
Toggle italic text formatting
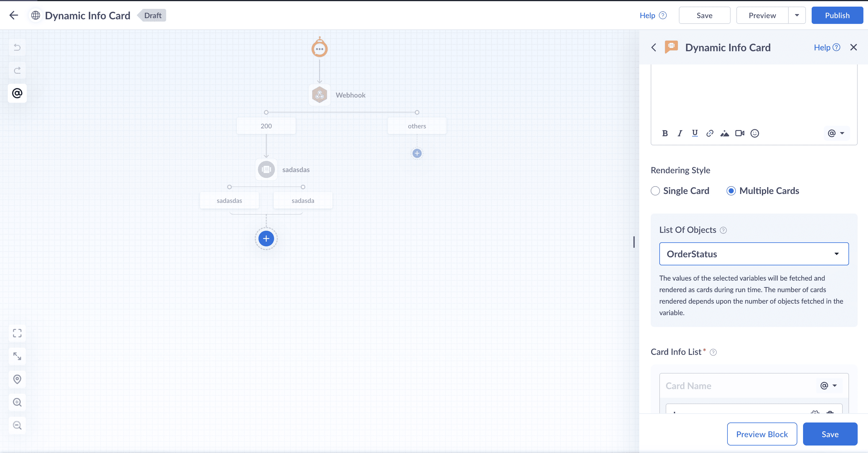tap(680, 133)
